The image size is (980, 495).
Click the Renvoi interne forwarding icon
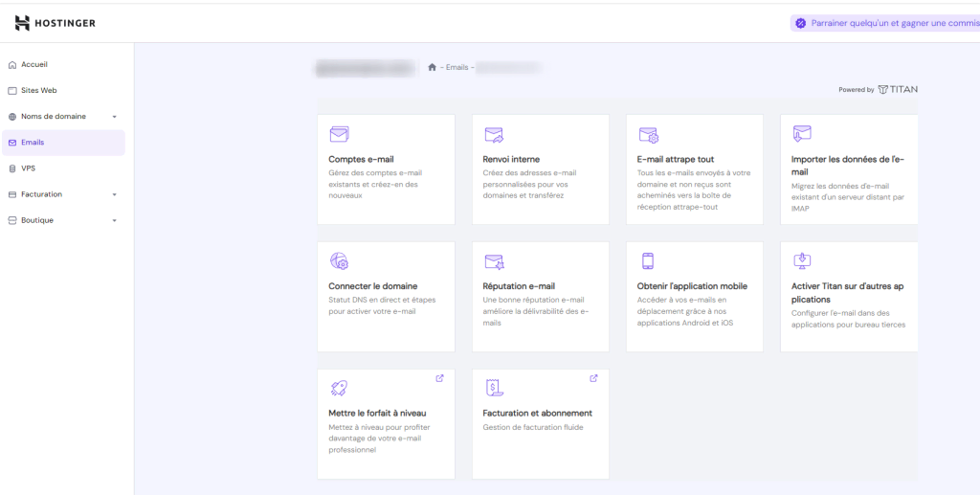click(x=494, y=134)
